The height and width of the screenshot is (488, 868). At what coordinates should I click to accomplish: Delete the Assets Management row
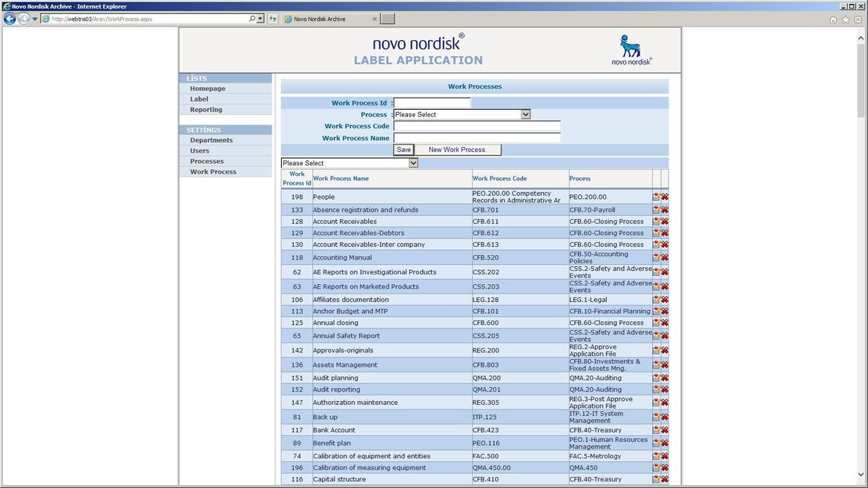664,365
